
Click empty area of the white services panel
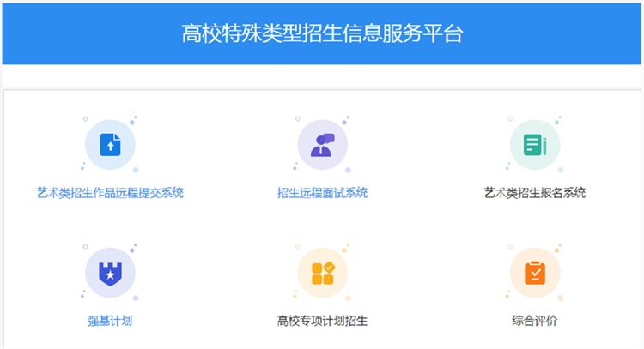click(215, 232)
